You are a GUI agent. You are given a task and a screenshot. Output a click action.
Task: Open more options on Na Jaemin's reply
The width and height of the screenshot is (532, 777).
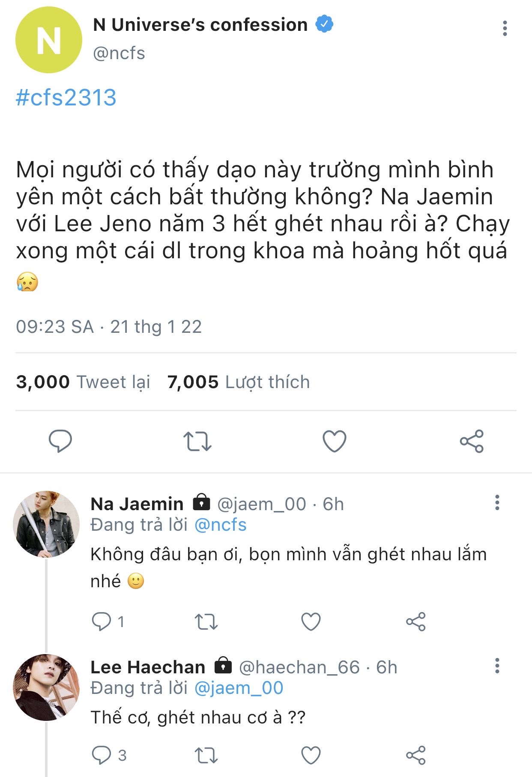[497, 502]
